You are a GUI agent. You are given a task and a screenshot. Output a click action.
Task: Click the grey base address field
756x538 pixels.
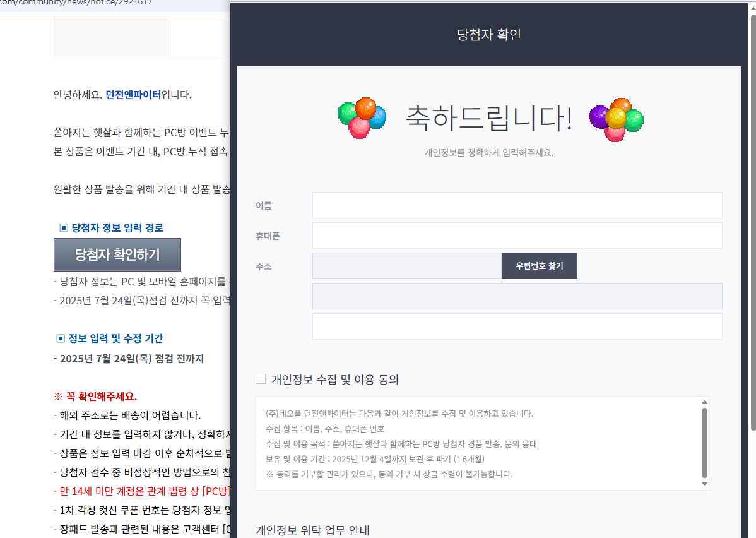pyautogui.click(x=517, y=296)
